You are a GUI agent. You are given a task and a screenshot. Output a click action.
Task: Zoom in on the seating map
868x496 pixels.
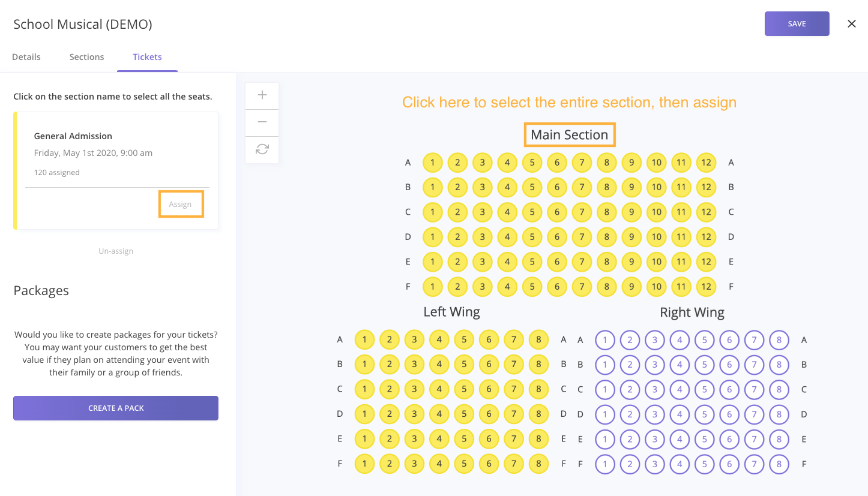(x=262, y=95)
